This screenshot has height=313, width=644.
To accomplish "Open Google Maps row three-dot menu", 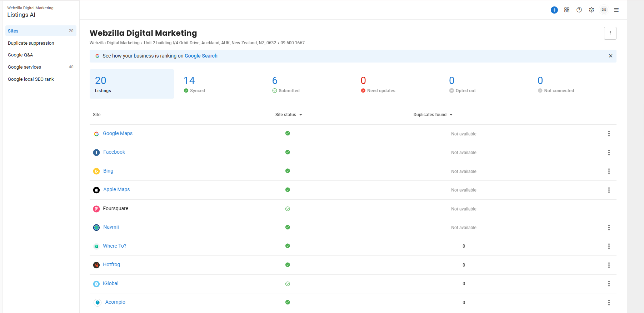I will pyautogui.click(x=609, y=134).
